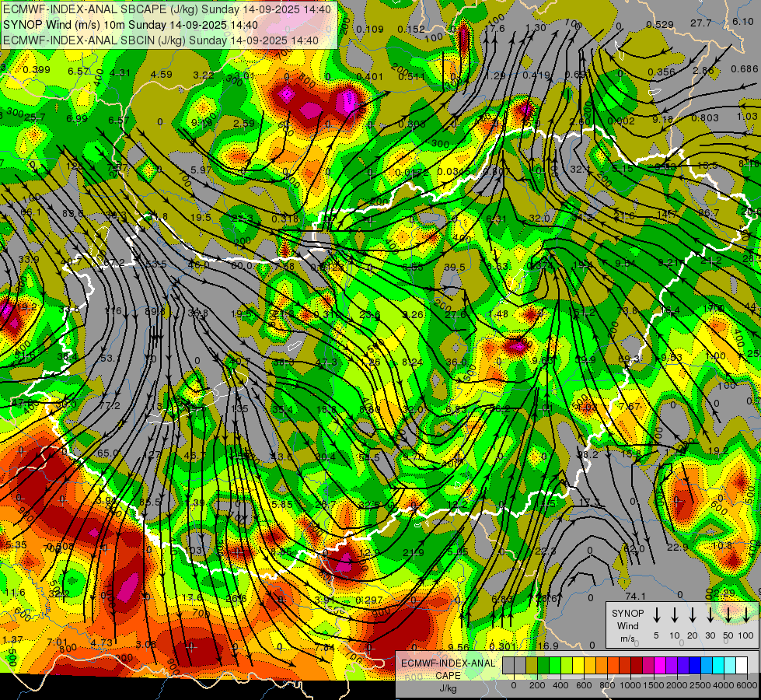Click the map value '4.31'

point(120,73)
